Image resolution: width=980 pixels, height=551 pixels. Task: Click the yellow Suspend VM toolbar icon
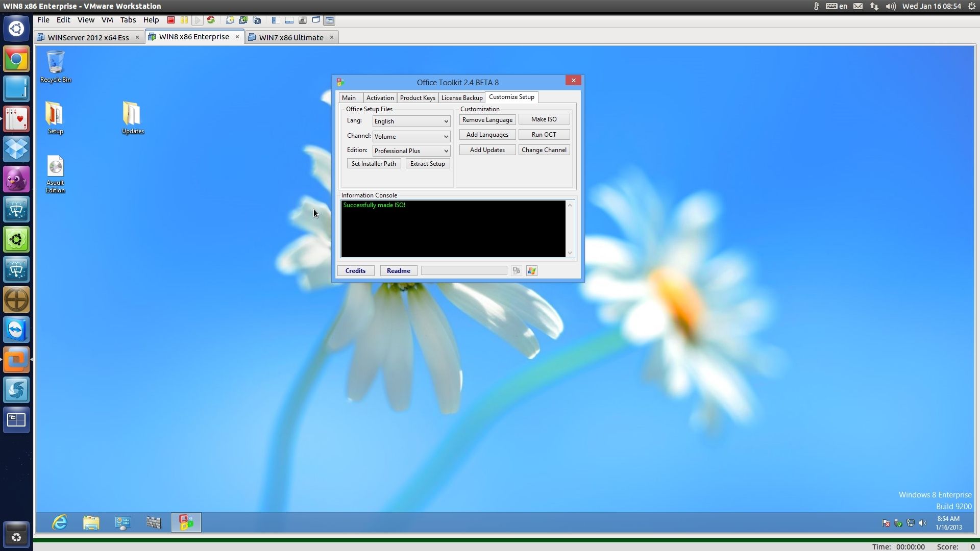(x=184, y=20)
